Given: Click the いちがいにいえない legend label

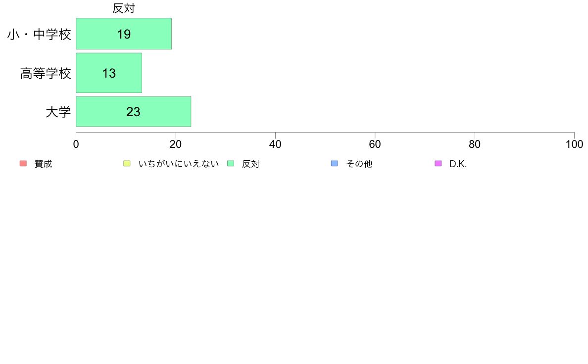Looking at the screenshot, I should 179,164.
